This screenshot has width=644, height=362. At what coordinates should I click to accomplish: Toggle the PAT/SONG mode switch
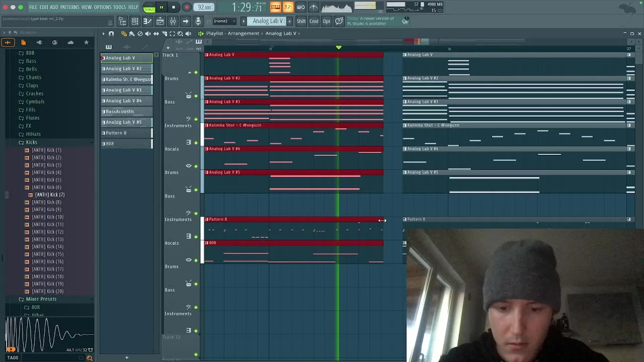[x=149, y=8]
